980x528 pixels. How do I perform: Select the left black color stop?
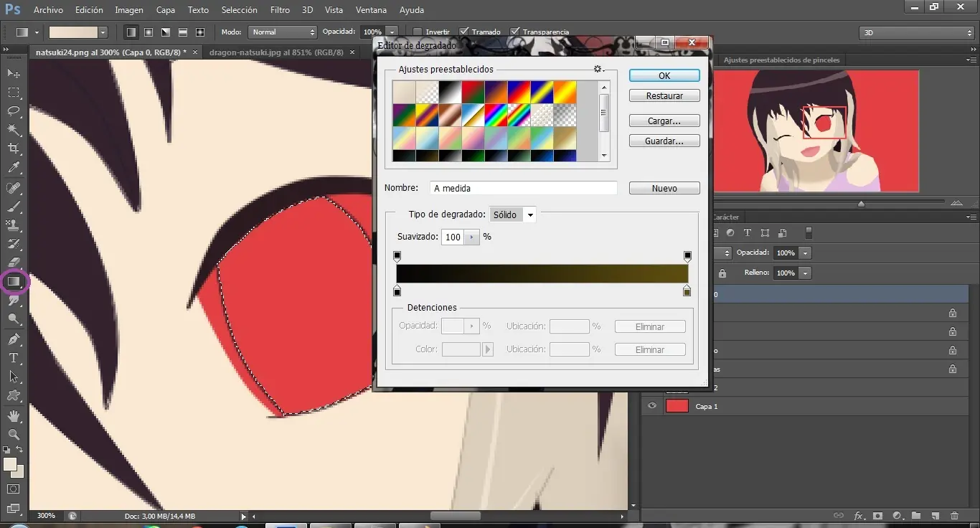point(397,291)
